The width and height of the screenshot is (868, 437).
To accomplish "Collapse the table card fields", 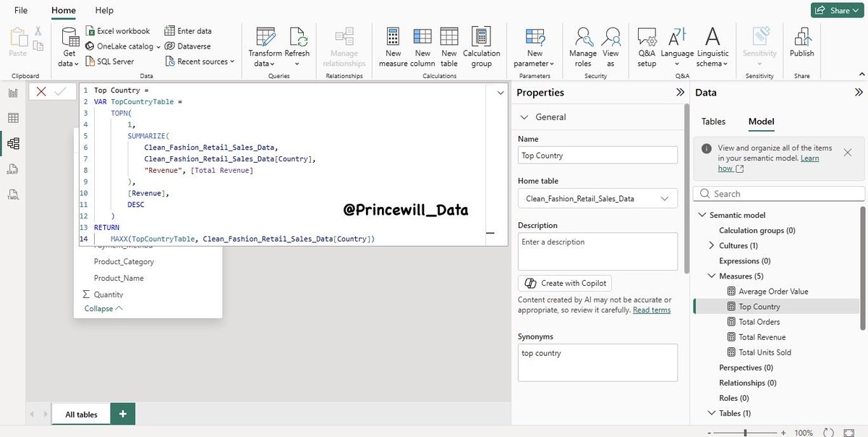I will point(103,308).
